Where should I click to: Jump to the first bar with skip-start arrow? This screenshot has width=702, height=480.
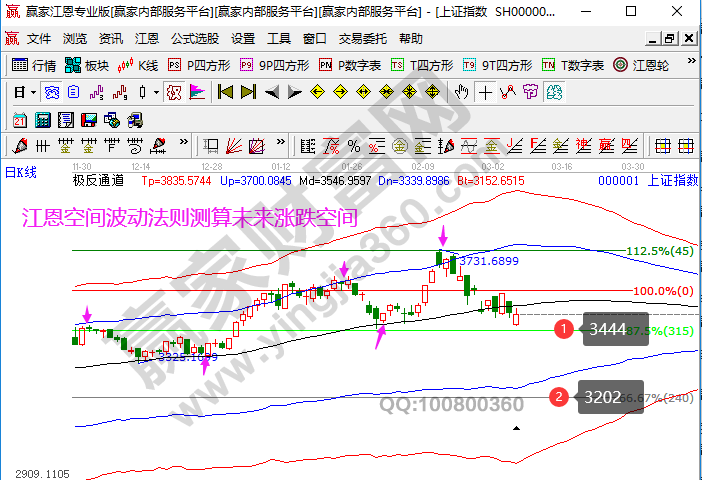pos(225,92)
